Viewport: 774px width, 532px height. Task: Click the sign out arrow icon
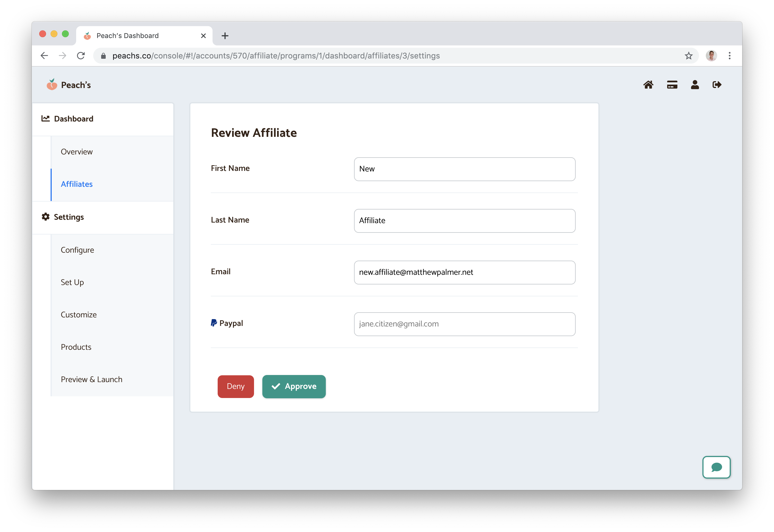tap(717, 85)
